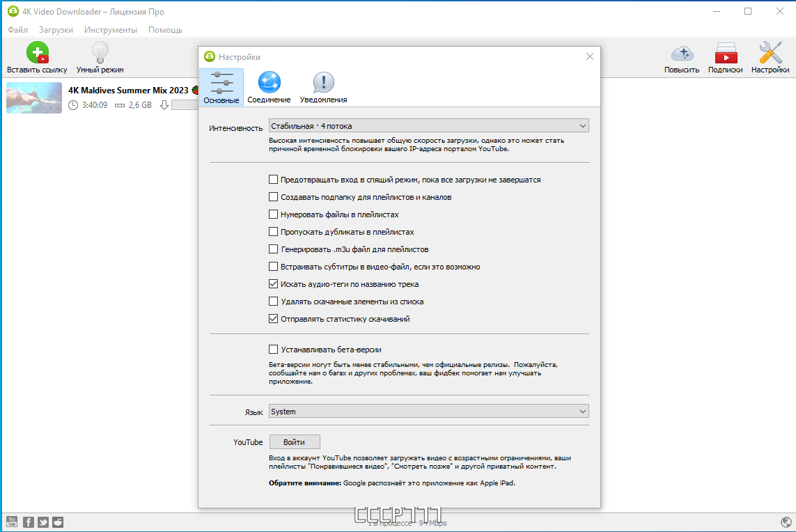Close the Настройки dialog
796x532 pixels.
pyautogui.click(x=589, y=56)
